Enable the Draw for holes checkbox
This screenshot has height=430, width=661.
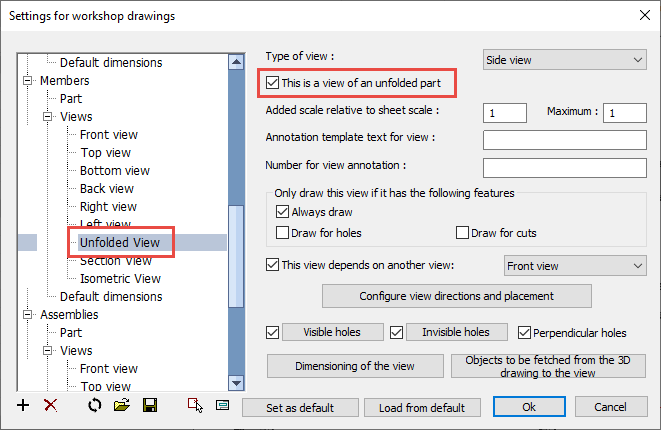(282, 233)
